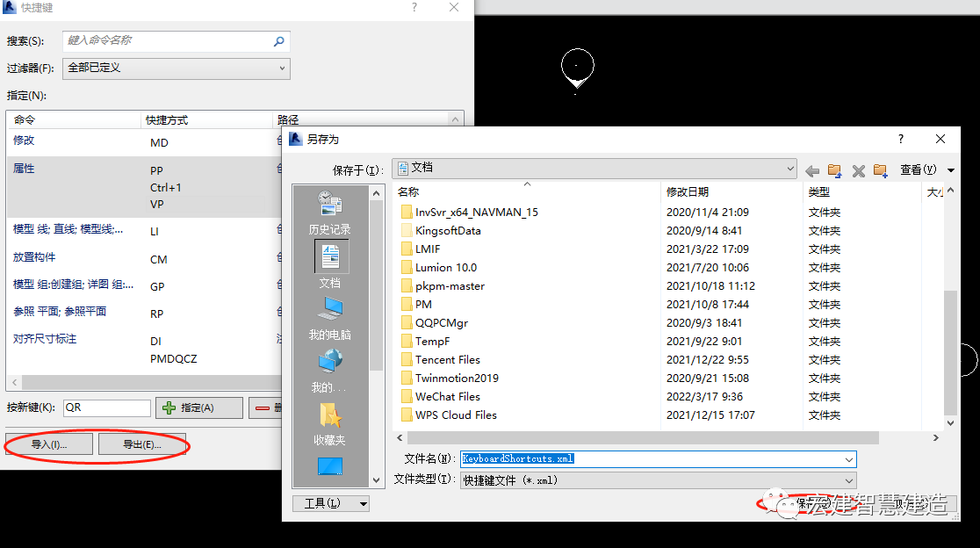Select the Documents (文档) places icon
Screen dimensions: 980x548
[x=331, y=256]
